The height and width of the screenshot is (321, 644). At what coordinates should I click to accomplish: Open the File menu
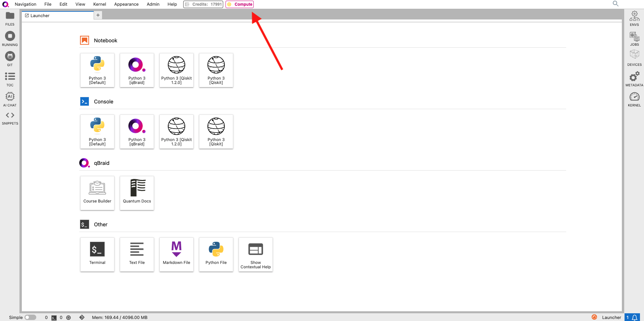click(x=48, y=4)
